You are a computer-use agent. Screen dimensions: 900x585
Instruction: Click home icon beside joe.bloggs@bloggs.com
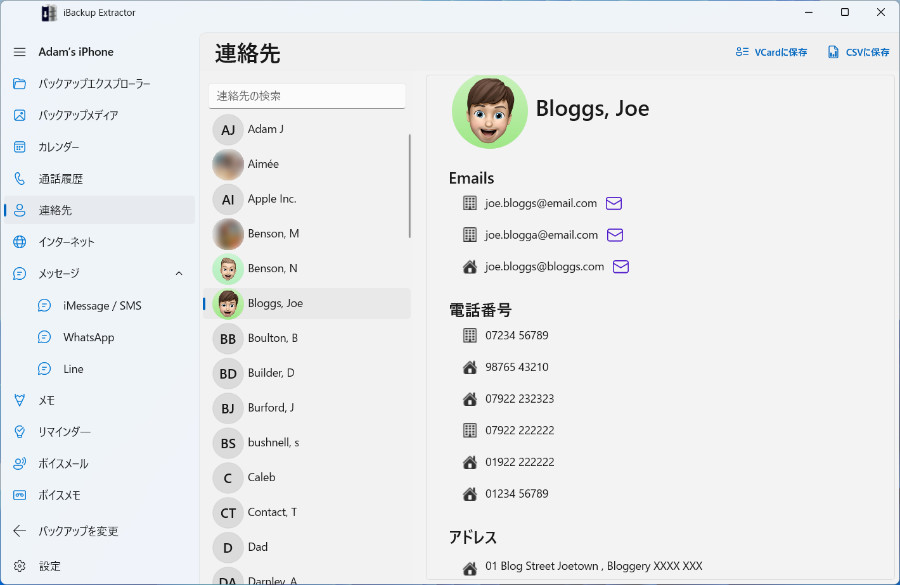[470, 266]
